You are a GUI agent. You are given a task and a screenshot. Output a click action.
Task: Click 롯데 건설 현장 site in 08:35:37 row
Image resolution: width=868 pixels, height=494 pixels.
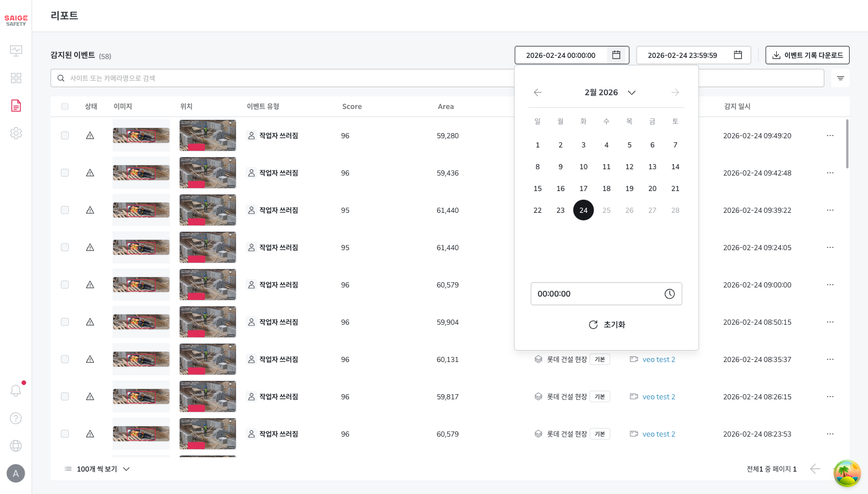tap(567, 359)
